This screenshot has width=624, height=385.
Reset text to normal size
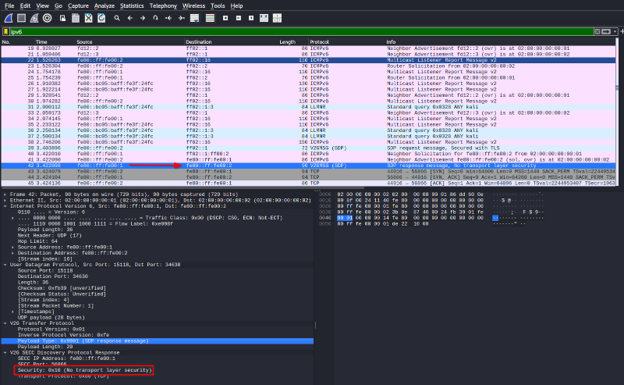coord(251,18)
